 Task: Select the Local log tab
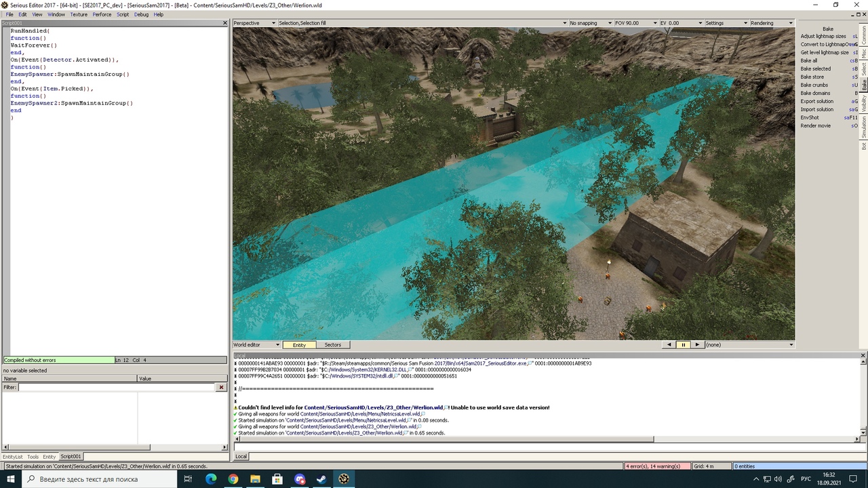coord(241,457)
